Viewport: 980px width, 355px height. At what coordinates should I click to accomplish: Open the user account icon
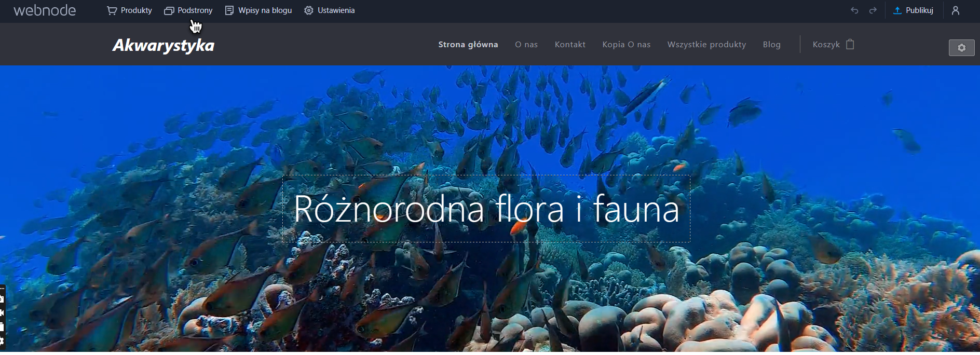(956, 10)
